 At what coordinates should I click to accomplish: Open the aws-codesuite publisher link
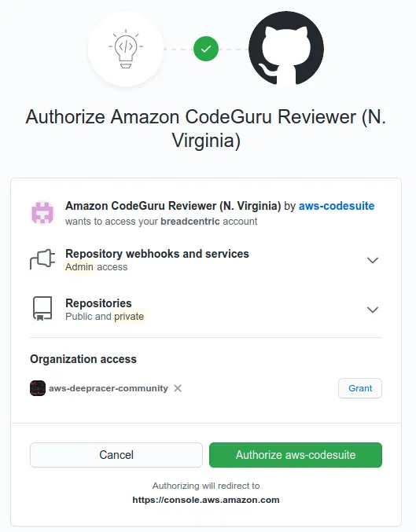coord(337,206)
